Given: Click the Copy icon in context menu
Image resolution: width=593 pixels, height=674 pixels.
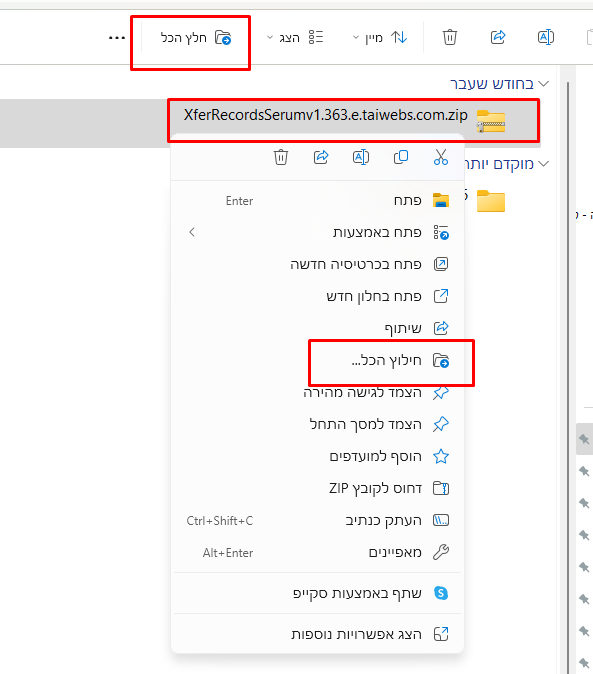Looking at the screenshot, I should 401,157.
